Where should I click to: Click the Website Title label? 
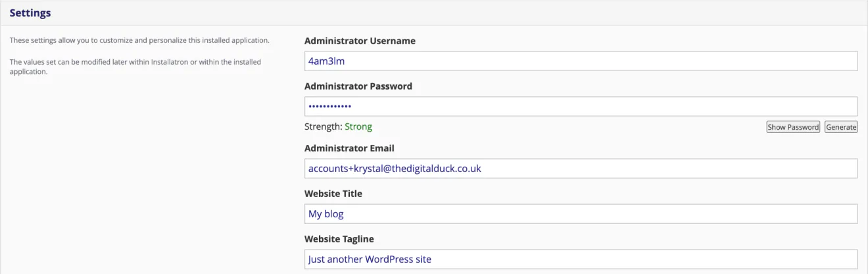pyautogui.click(x=333, y=194)
